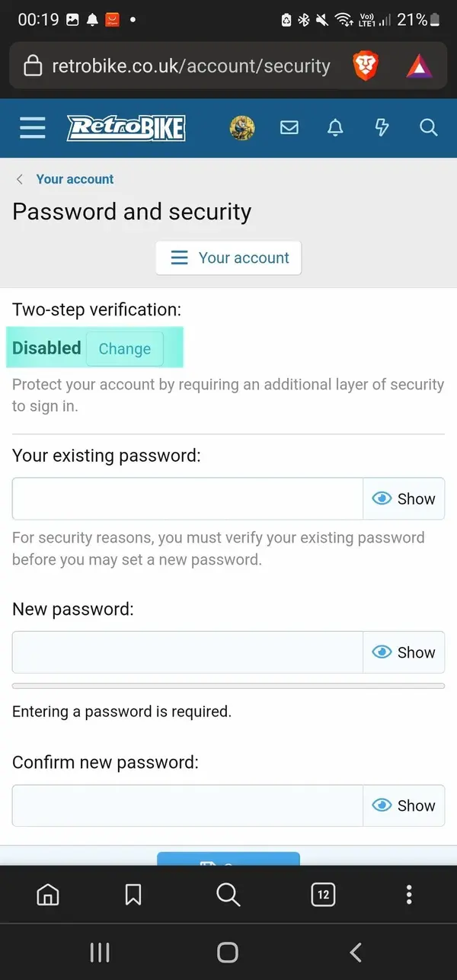Viewport: 457px width, 980px height.
Task: Show the new password text
Action: click(x=404, y=652)
